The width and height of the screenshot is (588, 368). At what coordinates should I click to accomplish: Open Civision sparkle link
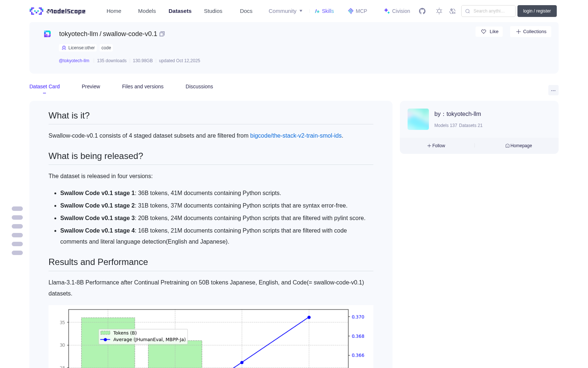[397, 11]
